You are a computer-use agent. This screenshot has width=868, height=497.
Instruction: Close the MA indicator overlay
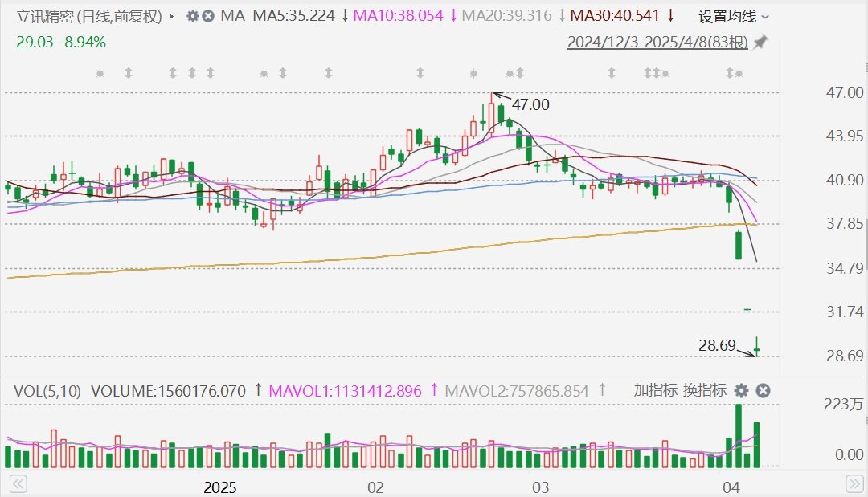coord(208,17)
